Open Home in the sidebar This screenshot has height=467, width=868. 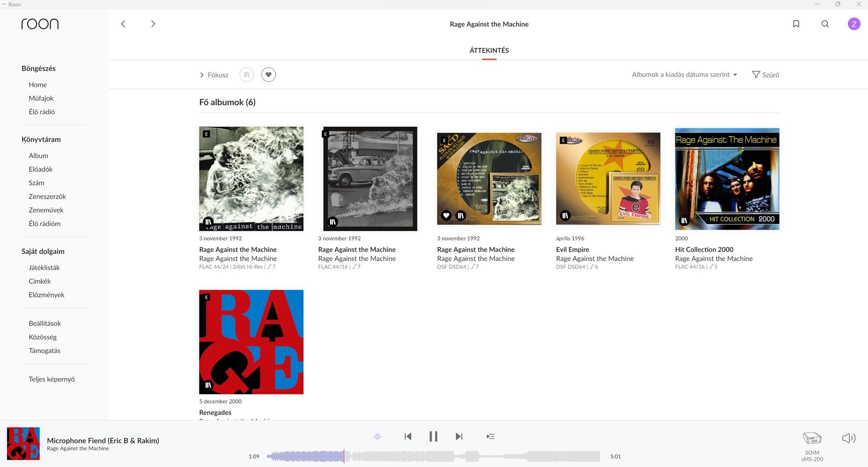pos(38,85)
